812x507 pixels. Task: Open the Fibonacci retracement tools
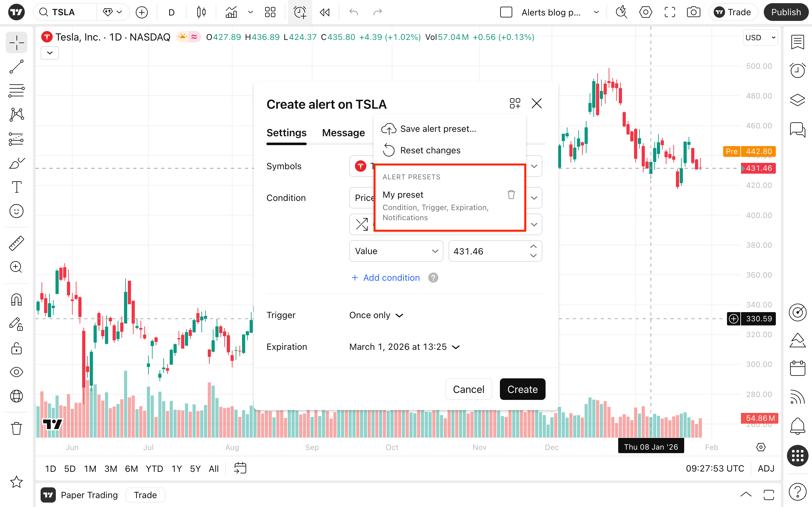16,91
